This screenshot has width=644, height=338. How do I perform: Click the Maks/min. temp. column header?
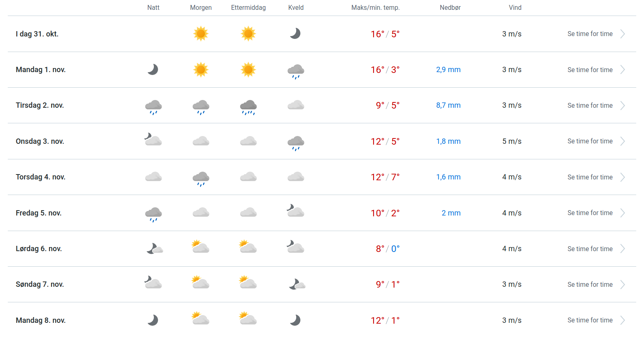point(375,8)
